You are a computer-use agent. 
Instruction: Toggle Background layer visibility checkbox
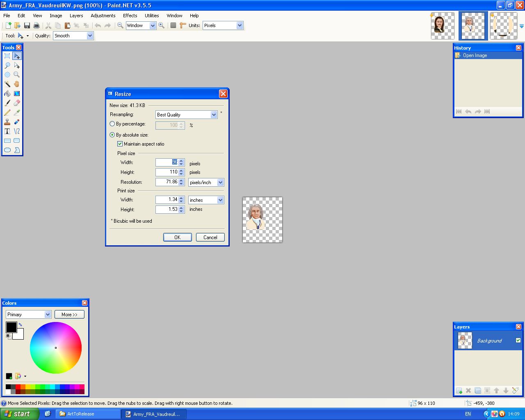click(x=518, y=340)
